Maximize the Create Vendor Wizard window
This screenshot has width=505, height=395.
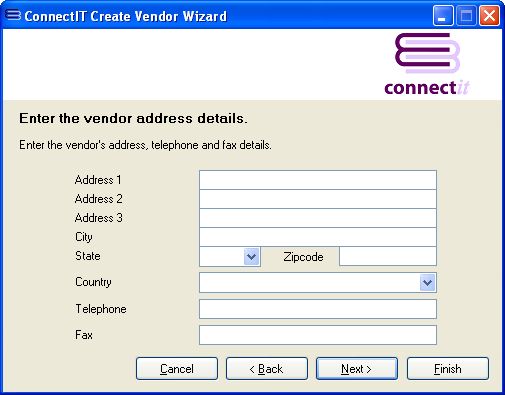(466, 16)
